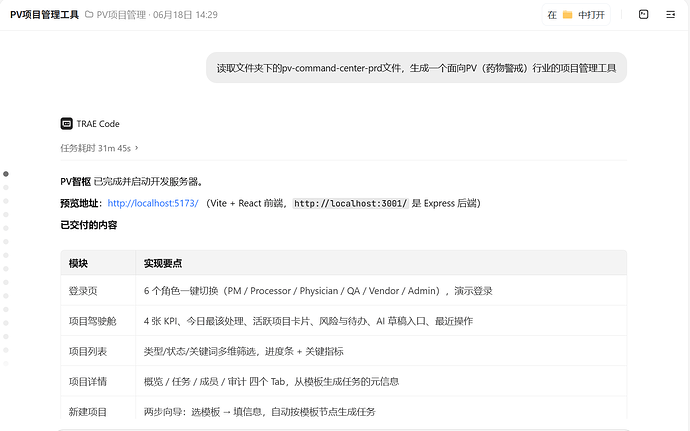Open the http://localhost:5173/ preview link
This screenshot has height=431, width=690.
click(x=153, y=203)
